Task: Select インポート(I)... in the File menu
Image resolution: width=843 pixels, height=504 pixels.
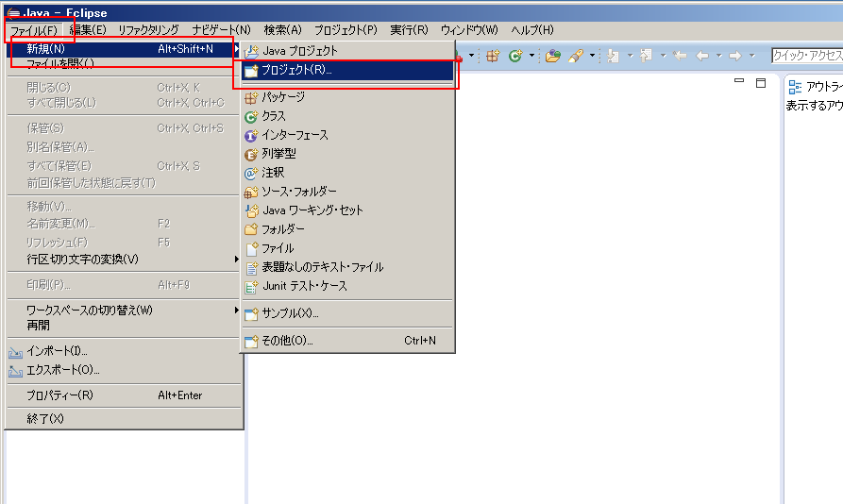Action: pos(124,351)
